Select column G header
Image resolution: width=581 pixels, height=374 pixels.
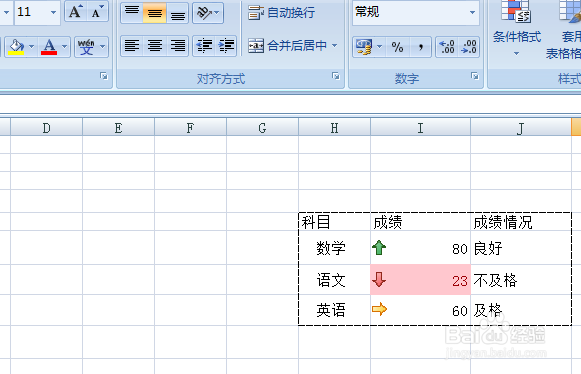(x=262, y=128)
